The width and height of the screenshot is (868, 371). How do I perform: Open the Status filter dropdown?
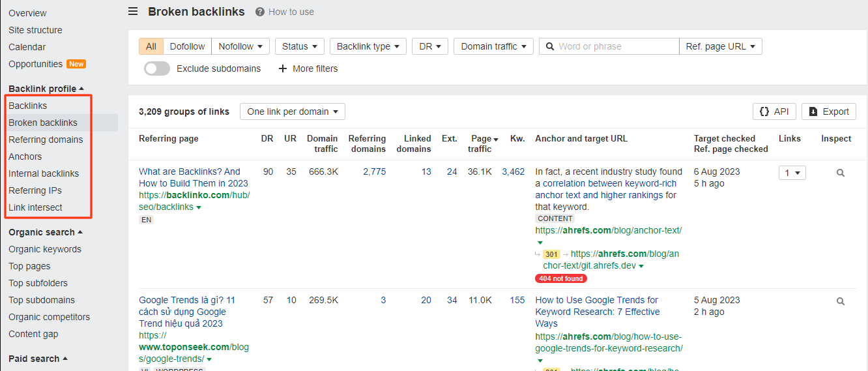300,46
